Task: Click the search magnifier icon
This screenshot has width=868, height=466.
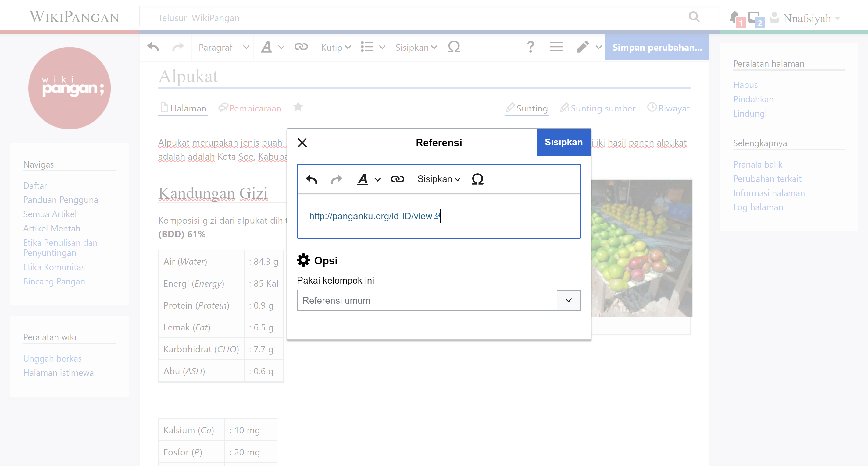Action: [x=694, y=17]
